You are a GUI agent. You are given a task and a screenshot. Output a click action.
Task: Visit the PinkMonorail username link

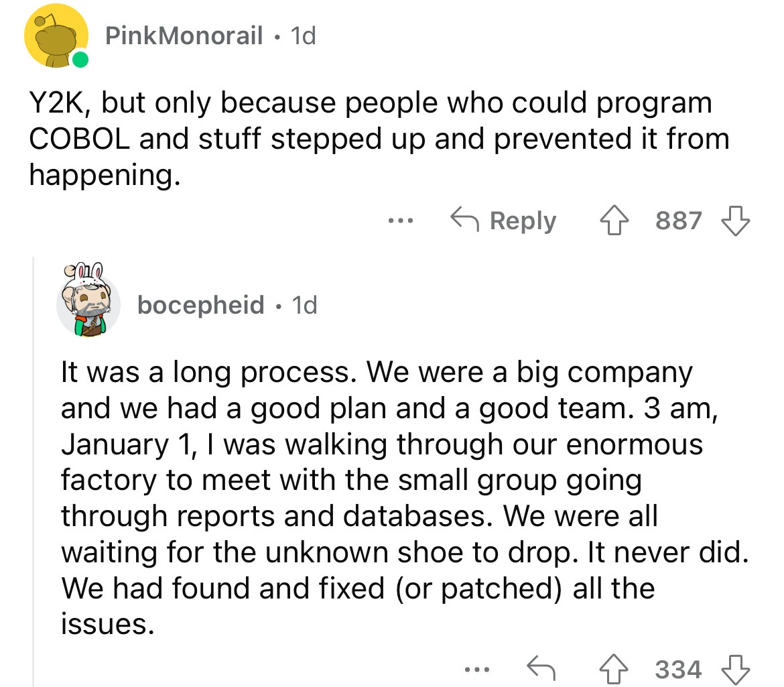(184, 37)
